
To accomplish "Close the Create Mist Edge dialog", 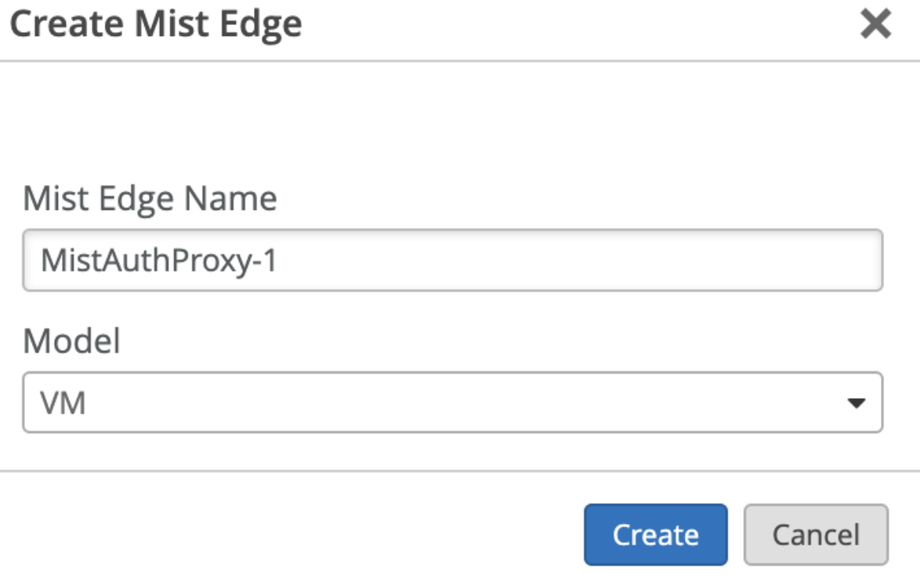I will pos(875,26).
